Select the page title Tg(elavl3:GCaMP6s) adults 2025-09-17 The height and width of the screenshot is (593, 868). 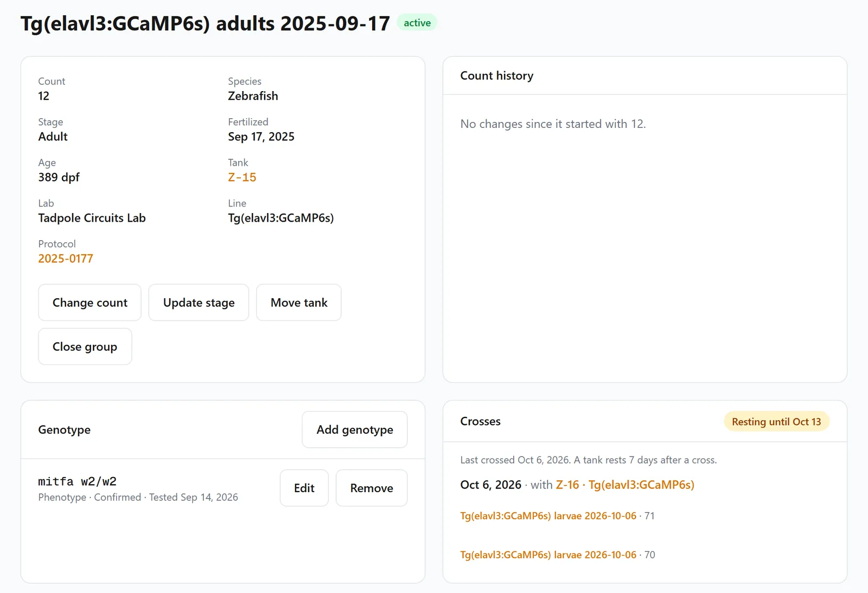(x=205, y=23)
